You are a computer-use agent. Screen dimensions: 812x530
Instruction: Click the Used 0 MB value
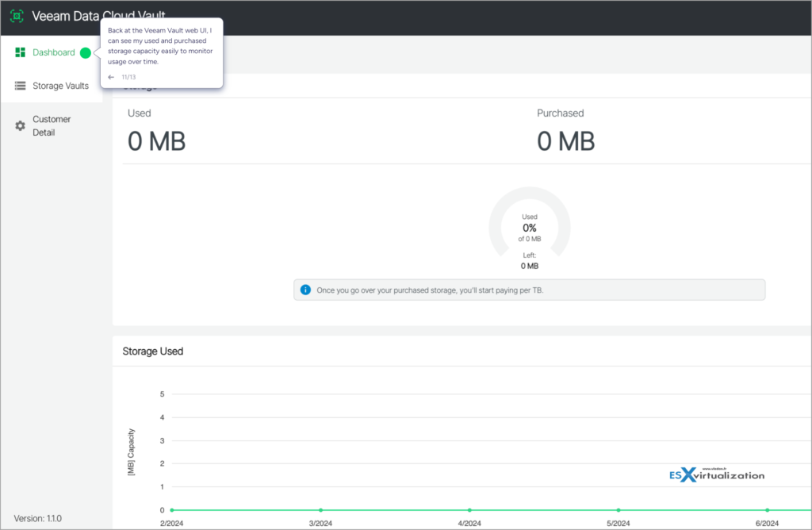click(x=156, y=141)
